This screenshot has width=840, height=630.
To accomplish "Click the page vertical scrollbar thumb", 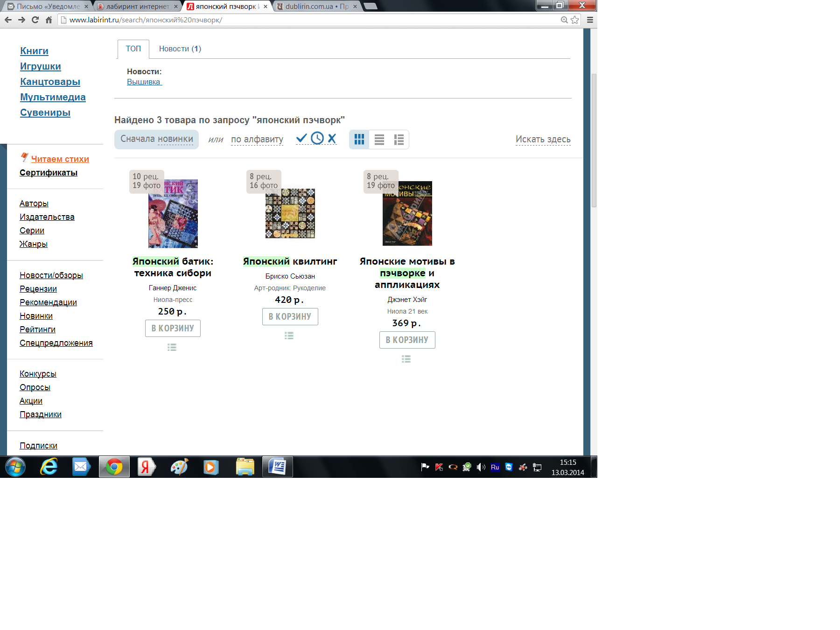I will [594, 140].
